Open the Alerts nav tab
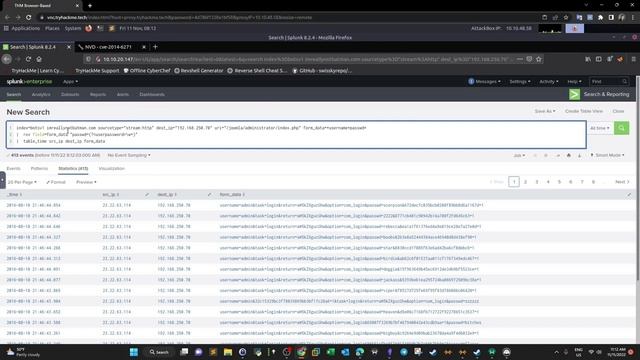This screenshot has height=360, width=640. click(123, 94)
